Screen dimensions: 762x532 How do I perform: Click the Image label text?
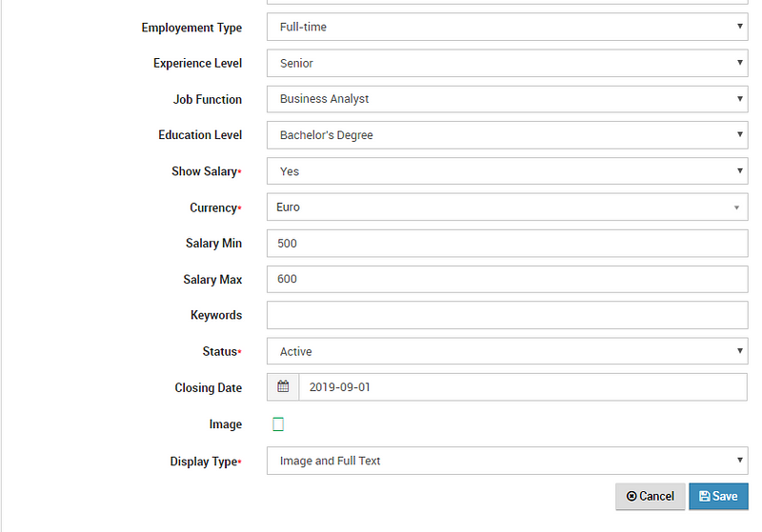(x=226, y=424)
